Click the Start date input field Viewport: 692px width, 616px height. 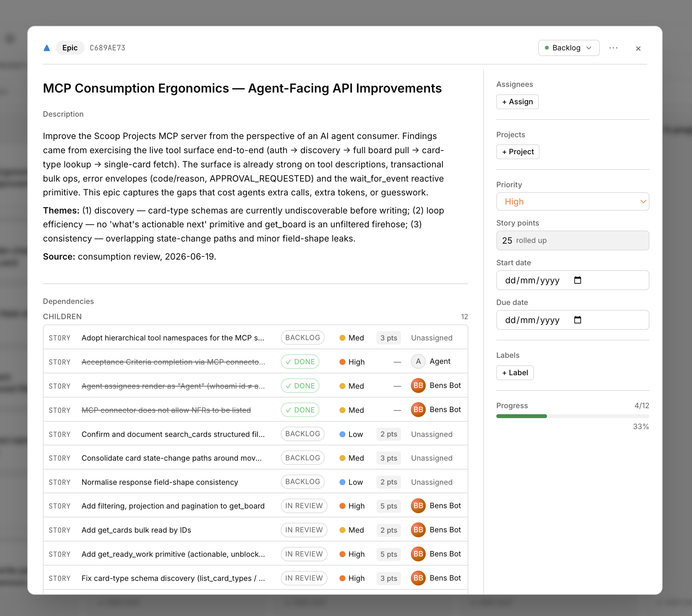pyautogui.click(x=573, y=280)
